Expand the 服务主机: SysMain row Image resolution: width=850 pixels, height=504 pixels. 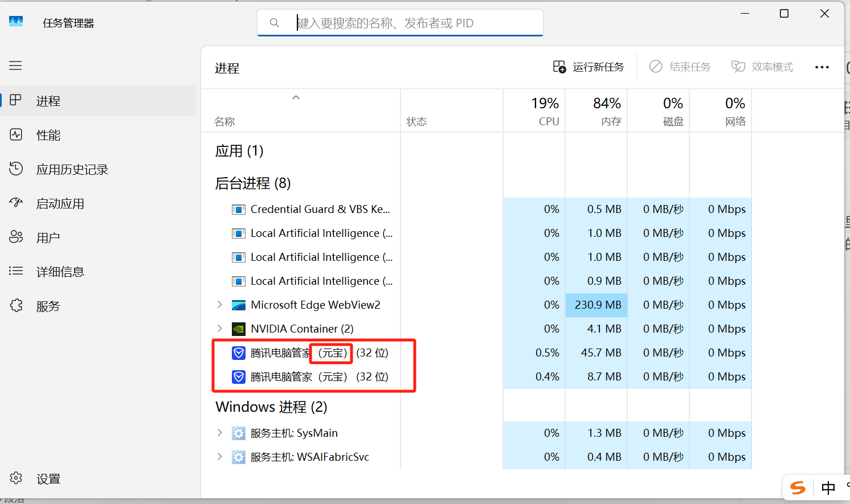point(220,433)
